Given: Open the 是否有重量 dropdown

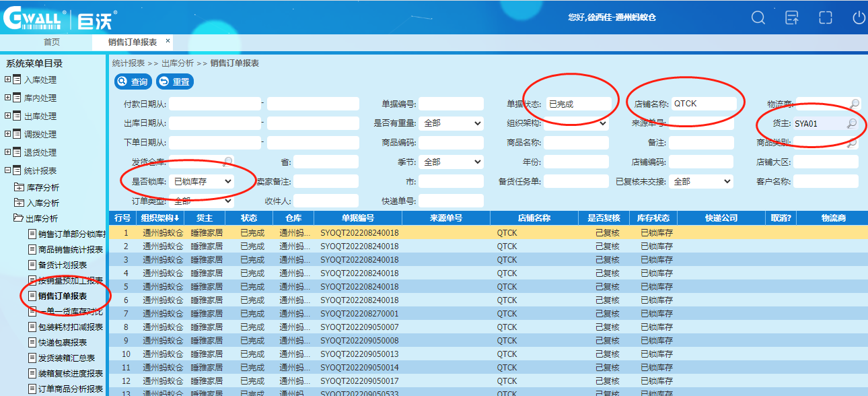Looking at the screenshot, I should [451, 124].
